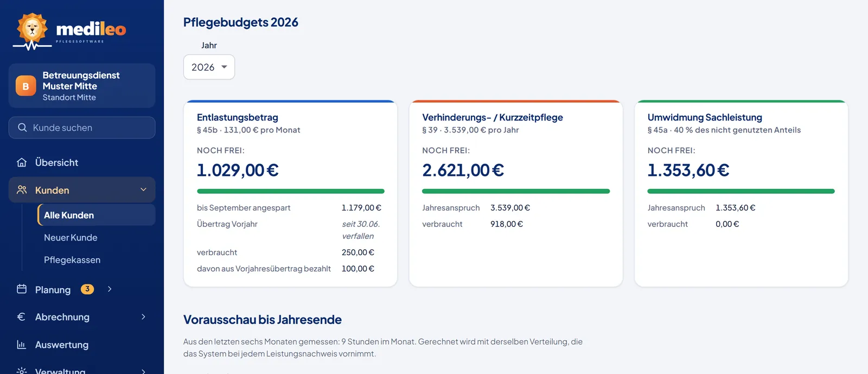Open Pflegekassen submenu item

(72, 259)
